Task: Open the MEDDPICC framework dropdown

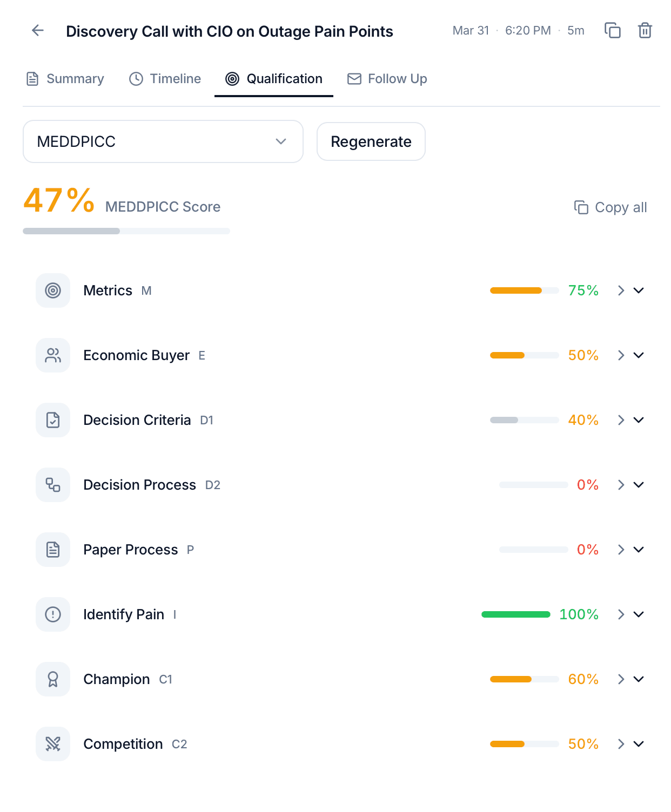Action: (163, 141)
